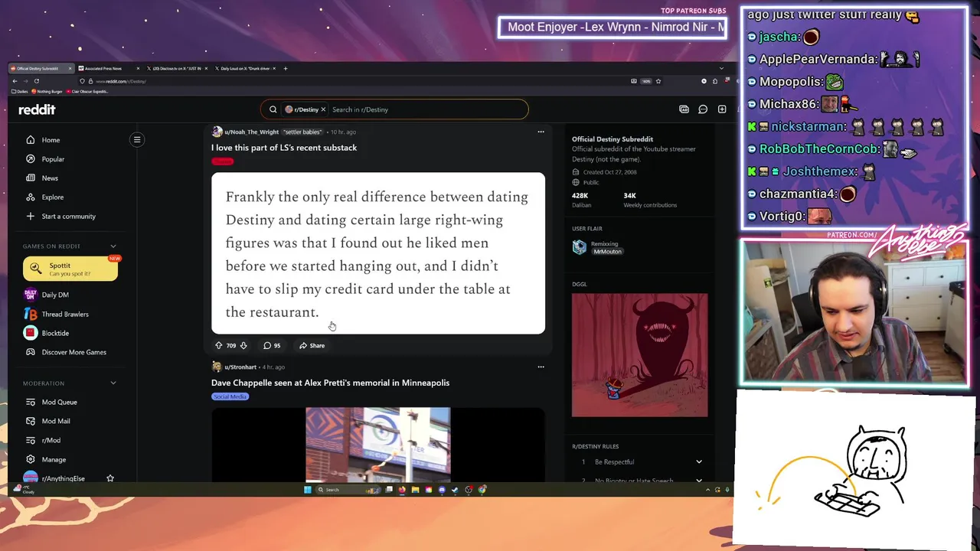The image size is (980, 551).
Task: Switch to the Daily Loud on X tab
Action: click(245, 68)
